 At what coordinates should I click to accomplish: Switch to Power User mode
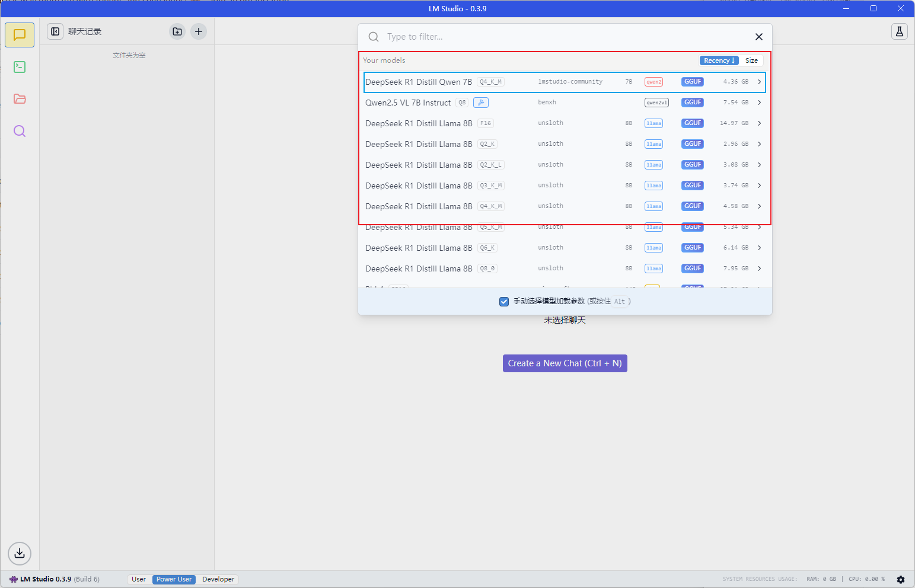174,579
